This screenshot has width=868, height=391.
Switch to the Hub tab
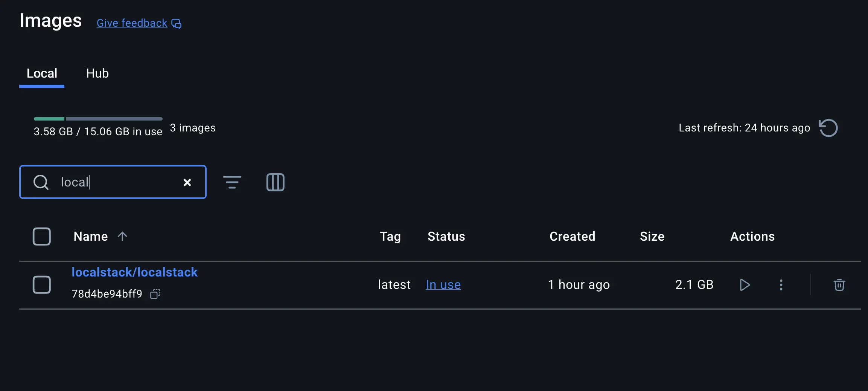tap(97, 73)
